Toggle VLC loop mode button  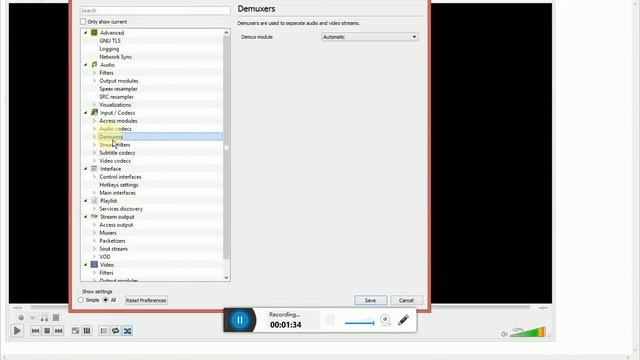click(116, 331)
